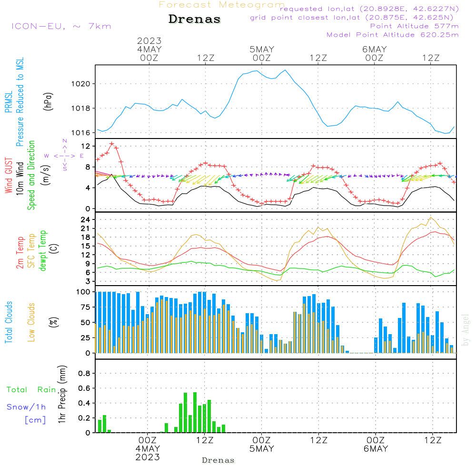This screenshot has width=476, height=476.
Task: Click the 'ICON-EU, ~ 7km' model label
Action: pos(61,26)
